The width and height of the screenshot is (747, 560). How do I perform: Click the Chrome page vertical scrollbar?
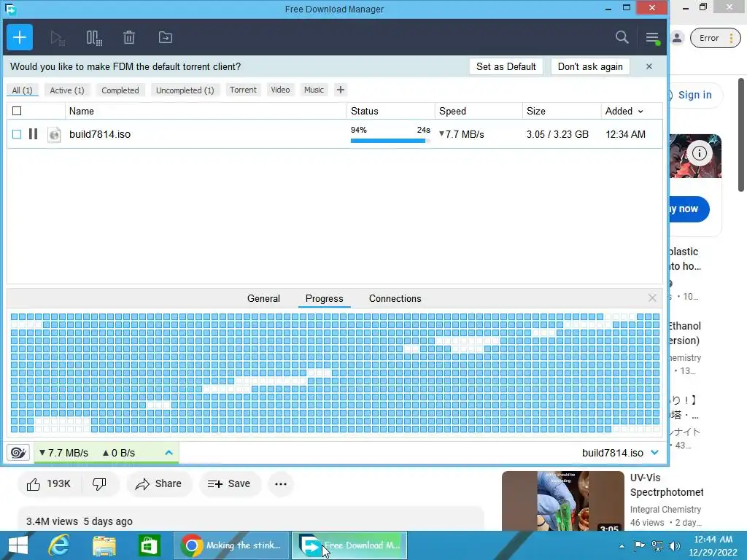point(741,135)
